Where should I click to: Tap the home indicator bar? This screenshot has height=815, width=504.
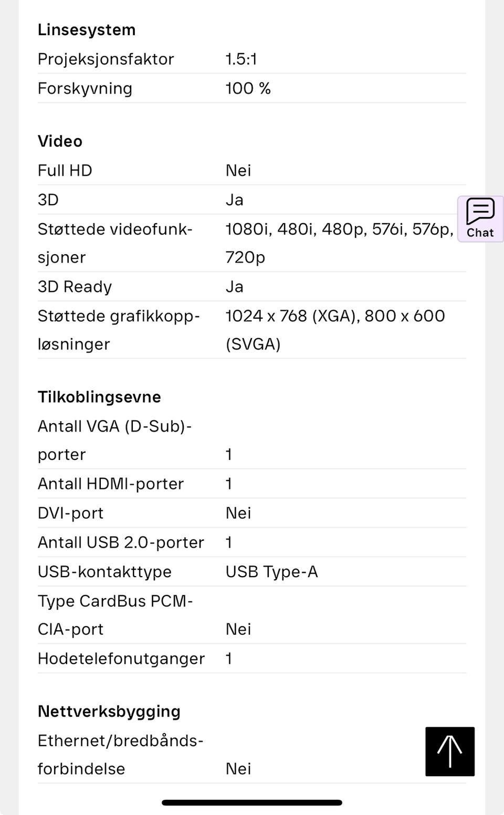[x=252, y=802]
